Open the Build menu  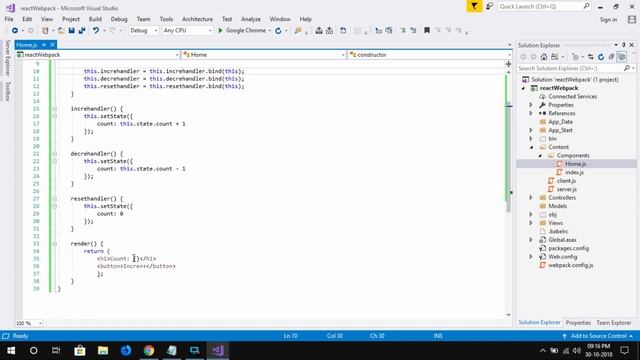pyautogui.click(x=95, y=19)
